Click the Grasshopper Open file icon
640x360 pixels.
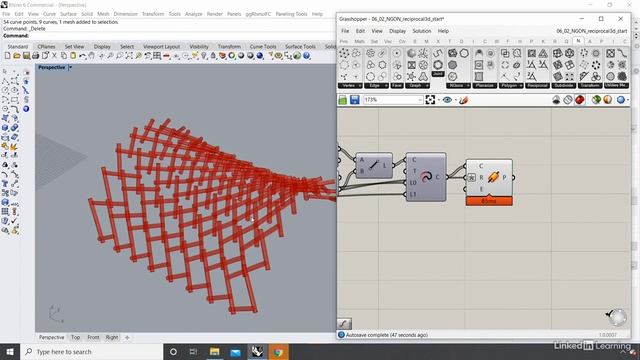coord(342,100)
